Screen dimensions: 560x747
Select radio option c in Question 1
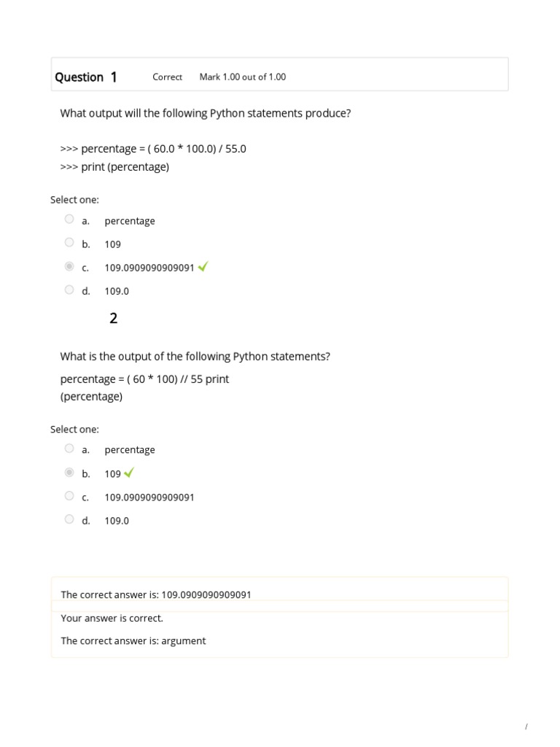click(x=69, y=266)
